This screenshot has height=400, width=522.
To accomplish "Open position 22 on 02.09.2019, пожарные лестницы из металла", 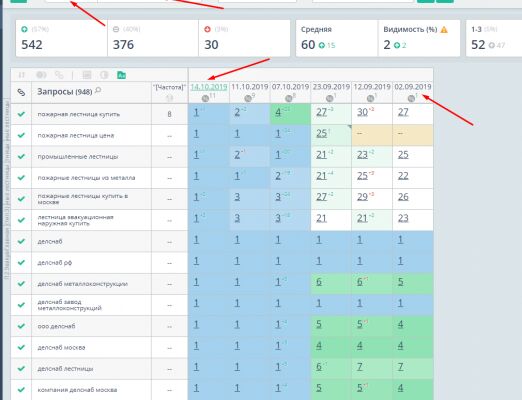I will [403, 176].
